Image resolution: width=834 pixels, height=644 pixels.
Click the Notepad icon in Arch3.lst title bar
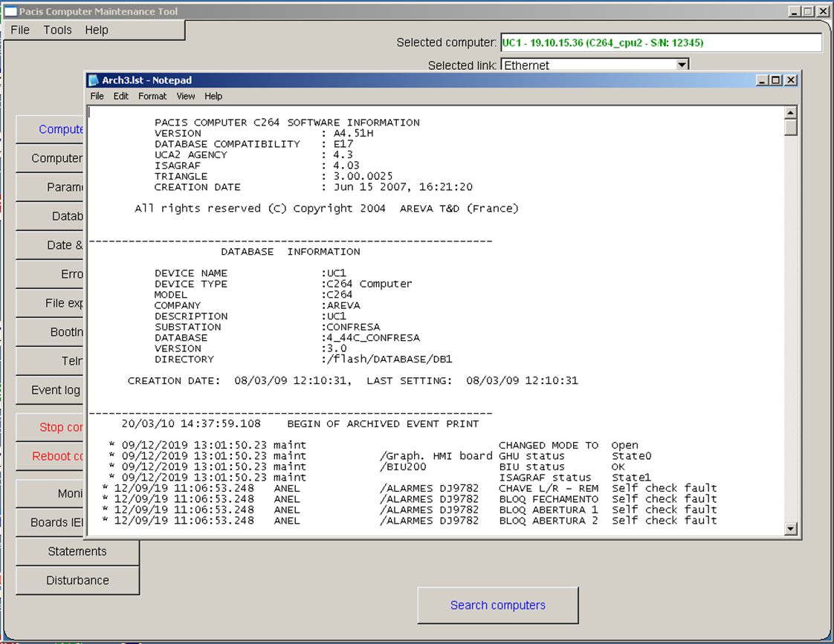click(x=94, y=80)
